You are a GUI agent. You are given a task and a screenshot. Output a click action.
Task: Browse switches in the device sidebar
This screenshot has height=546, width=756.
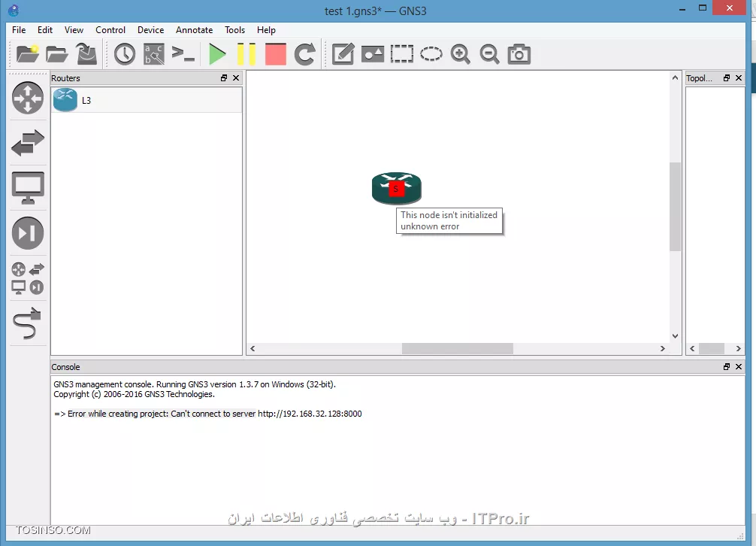(x=28, y=143)
